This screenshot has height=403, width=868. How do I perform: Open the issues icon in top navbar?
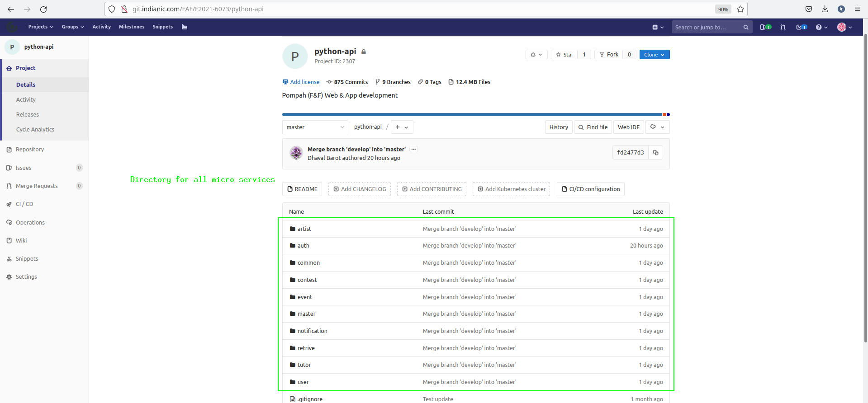point(765,27)
